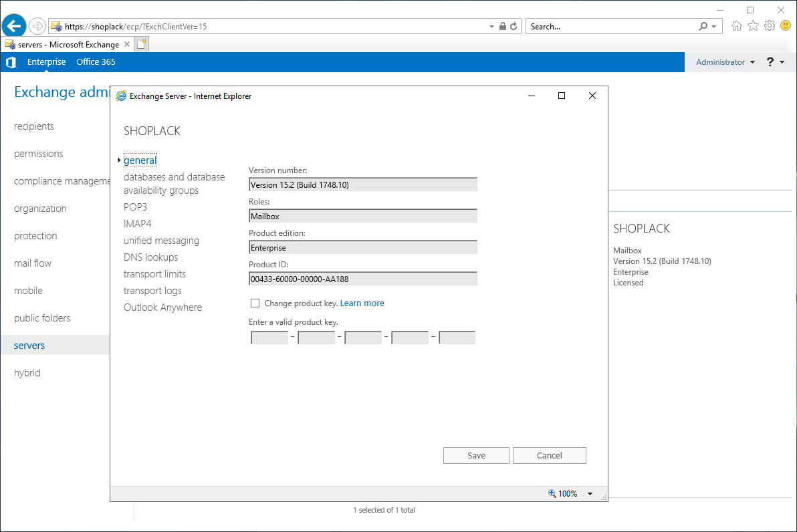The width and height of the screenshot is (797, 532).
Task: Open the mobile section
Action: coord(29,291)
